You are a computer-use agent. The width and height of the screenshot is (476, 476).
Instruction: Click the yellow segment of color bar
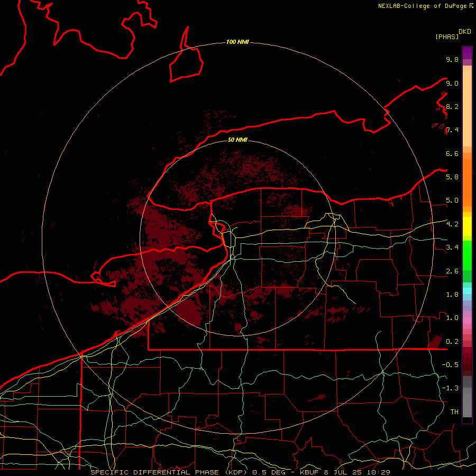click(467, 226)
